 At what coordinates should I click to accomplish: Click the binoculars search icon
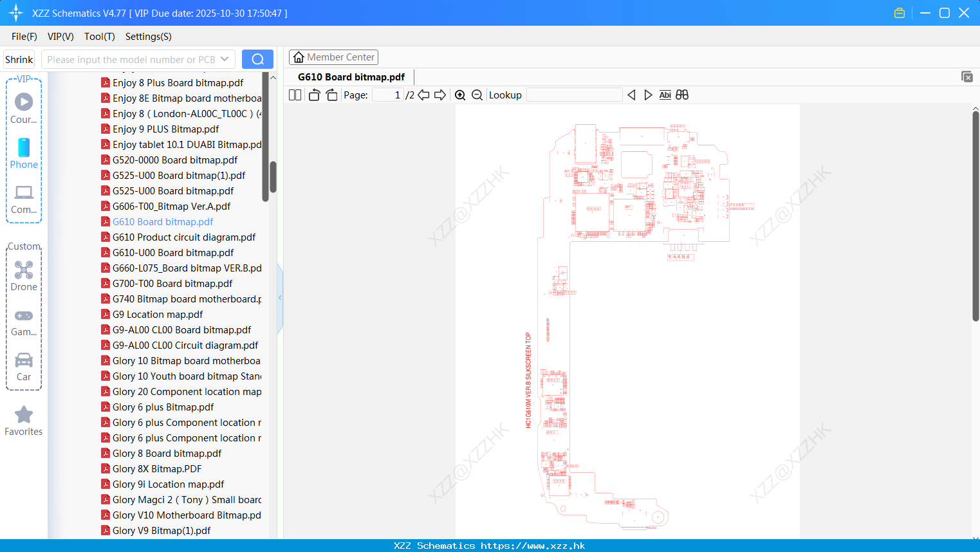point(682,95)
